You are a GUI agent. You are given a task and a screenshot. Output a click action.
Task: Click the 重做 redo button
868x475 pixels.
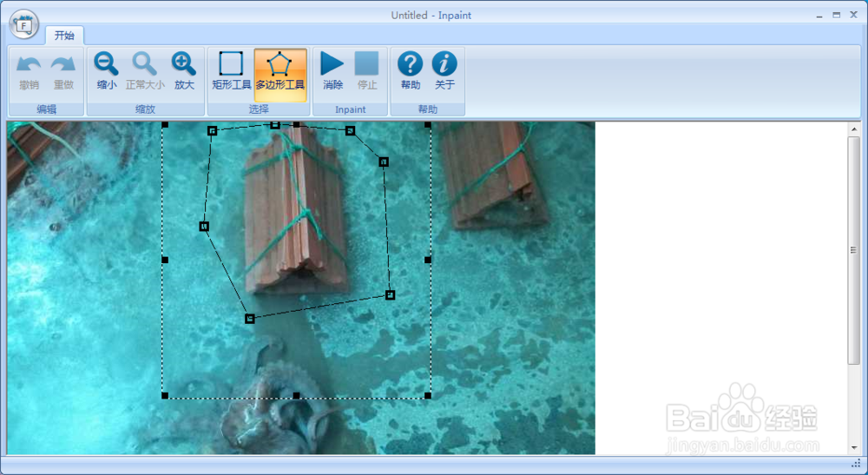pyautogui.click(x=63, y=72)
